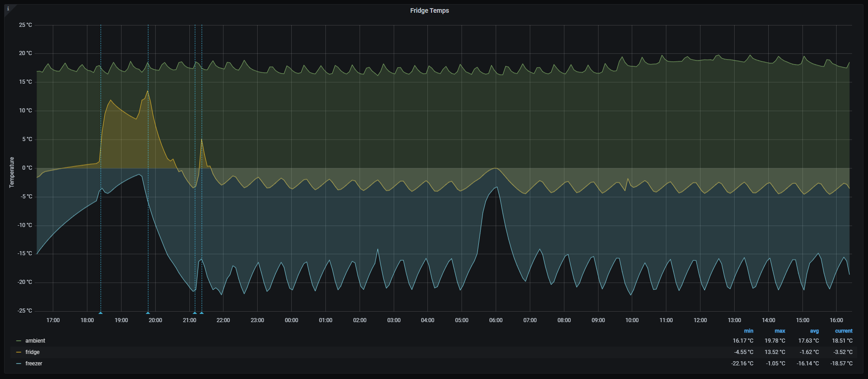Click the -25 °C y-axis tick label
Image resolution: width=868 pixels, height=379 pixels.
(25, 311)
